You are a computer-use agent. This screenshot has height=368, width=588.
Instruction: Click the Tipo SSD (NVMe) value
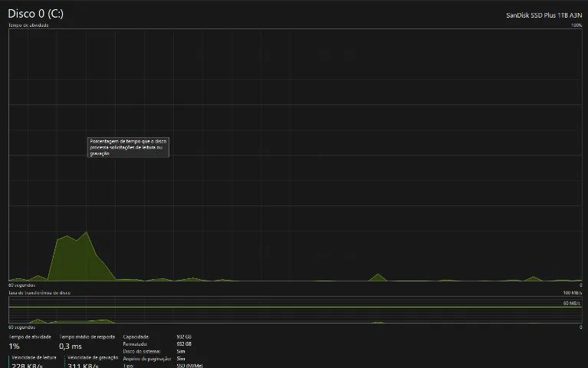pos(189,366)
